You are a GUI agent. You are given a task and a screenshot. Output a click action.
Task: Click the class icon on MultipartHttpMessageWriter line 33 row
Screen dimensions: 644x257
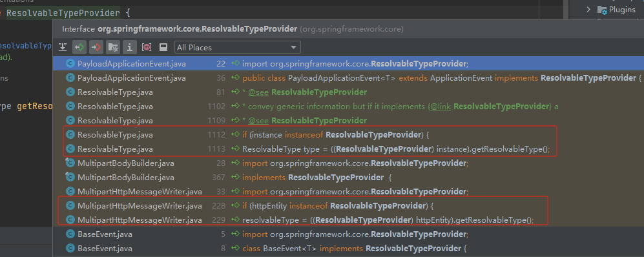70,192
